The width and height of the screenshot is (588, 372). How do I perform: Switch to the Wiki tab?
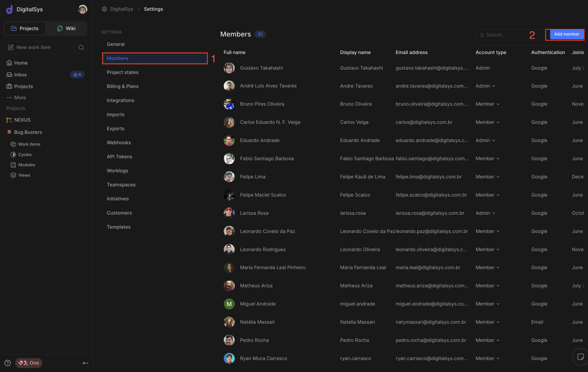click(x=66, y=28)
